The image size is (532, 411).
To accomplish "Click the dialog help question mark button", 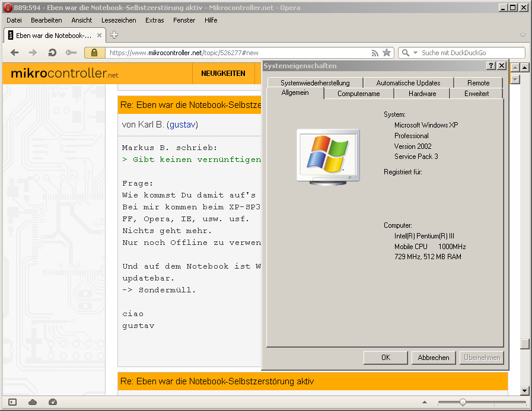I will point(491,65).
